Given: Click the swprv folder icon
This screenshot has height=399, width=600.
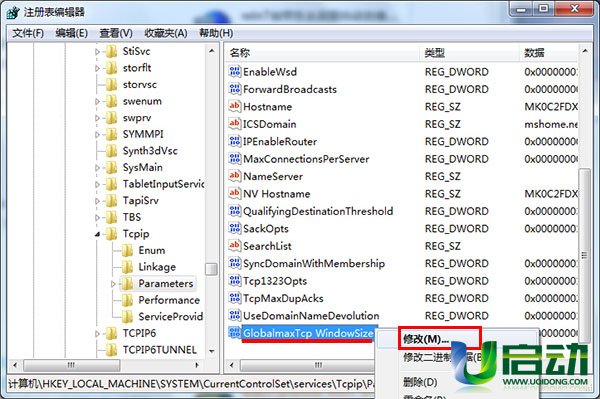Looking at the screenshot, I should point(111,118).
